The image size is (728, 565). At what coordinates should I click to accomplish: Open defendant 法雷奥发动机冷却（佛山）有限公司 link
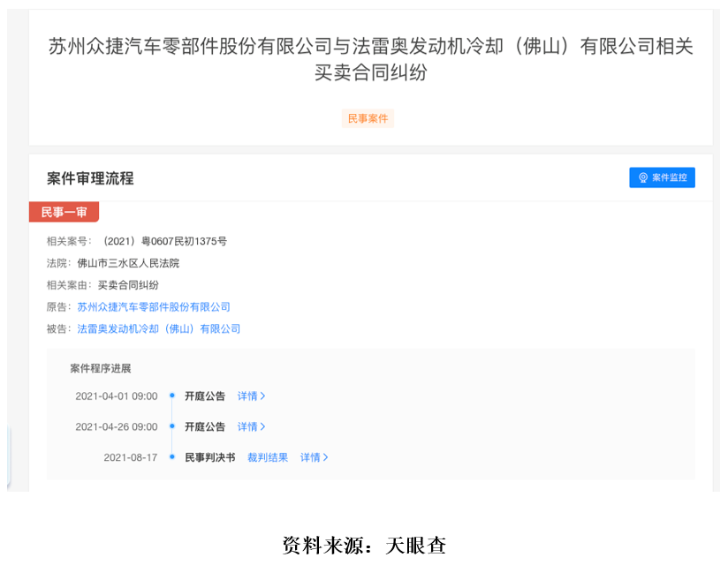[x=159, y=329]
